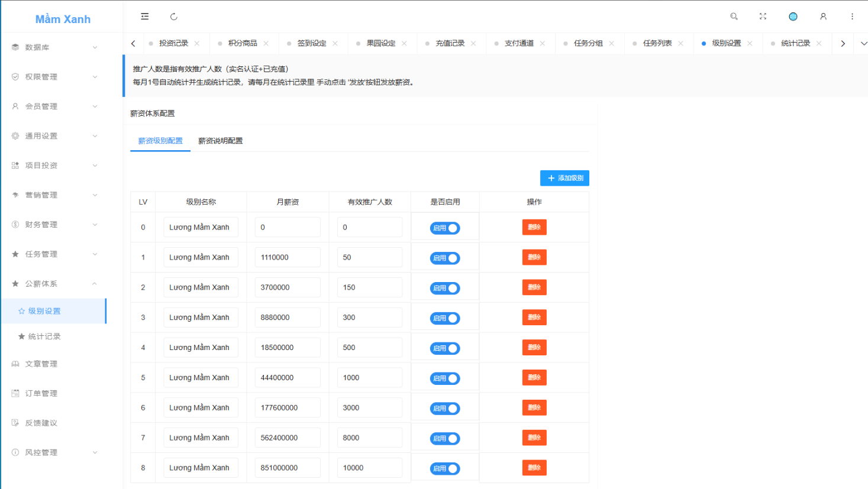Select the 薪资级别配置 tab
This screenshot has width=868, height=489.
[160, 141]
